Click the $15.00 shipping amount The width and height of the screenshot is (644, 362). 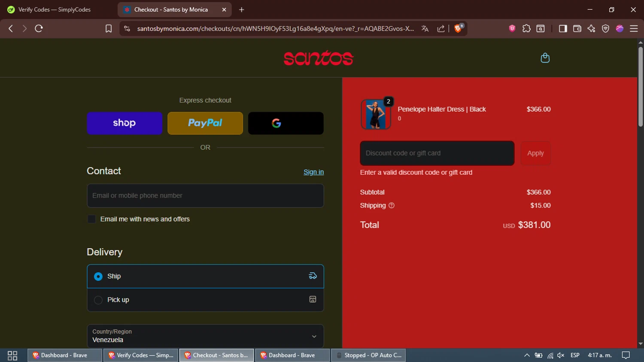coord(540,206)
